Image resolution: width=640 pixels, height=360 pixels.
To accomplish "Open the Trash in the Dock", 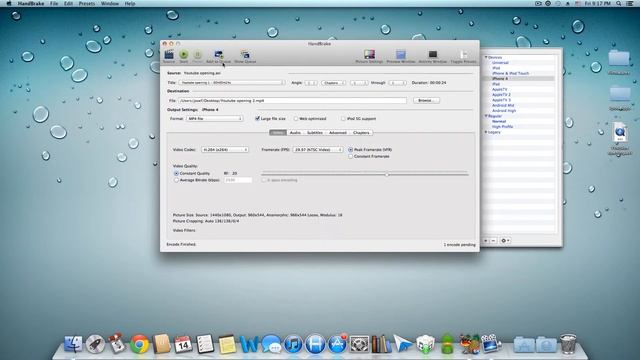I will coord(568,344).
